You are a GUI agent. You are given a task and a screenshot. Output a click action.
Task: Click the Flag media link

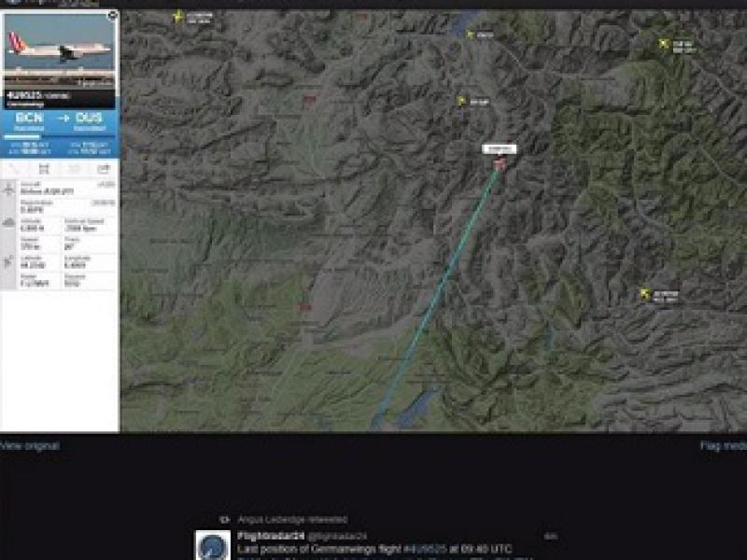point(723,446)
